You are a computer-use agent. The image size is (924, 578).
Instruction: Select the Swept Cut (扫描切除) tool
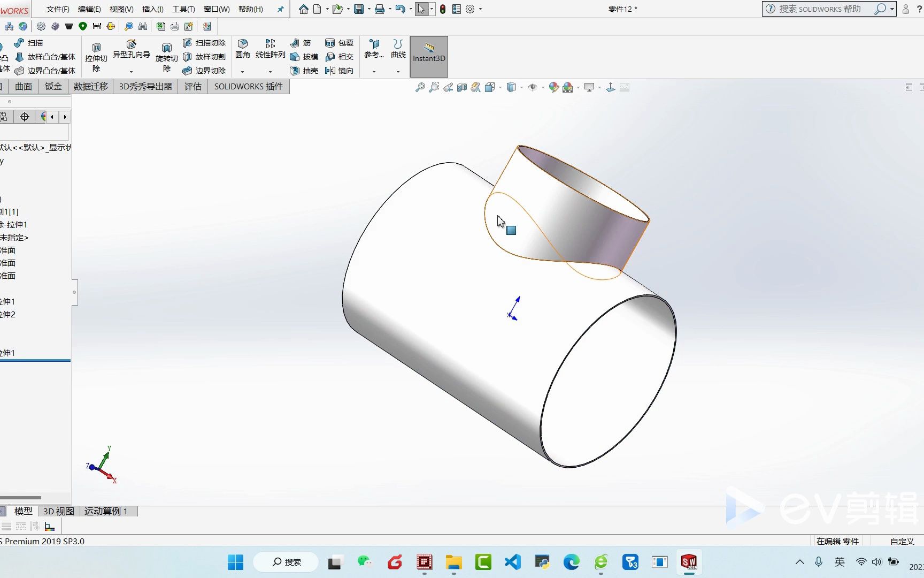pos(204,43)
